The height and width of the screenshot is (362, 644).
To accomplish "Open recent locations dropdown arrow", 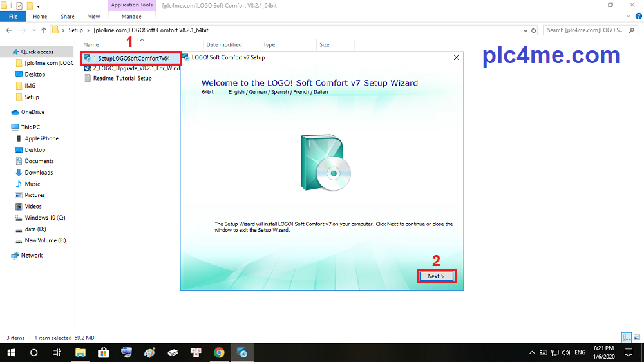I will click(33, 30).
